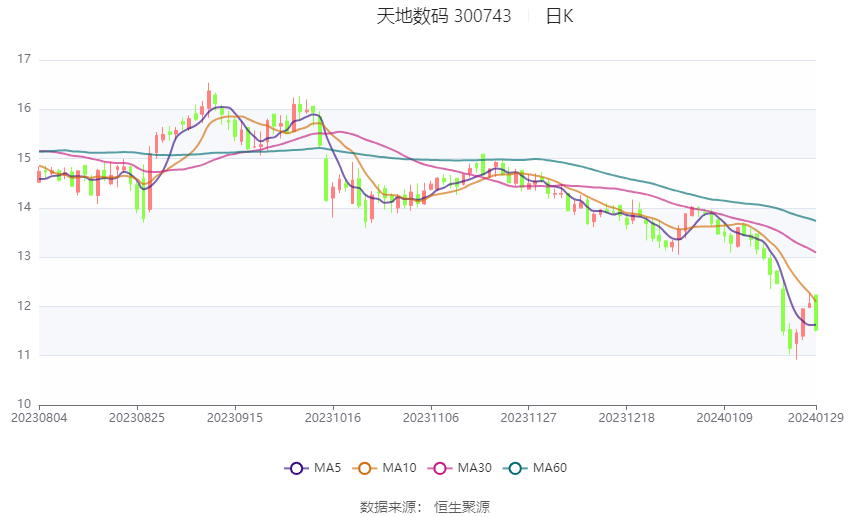Screen dimensions: 850x517
Task: Hide the MA10 series via its label
Action: tap(399, 468)
